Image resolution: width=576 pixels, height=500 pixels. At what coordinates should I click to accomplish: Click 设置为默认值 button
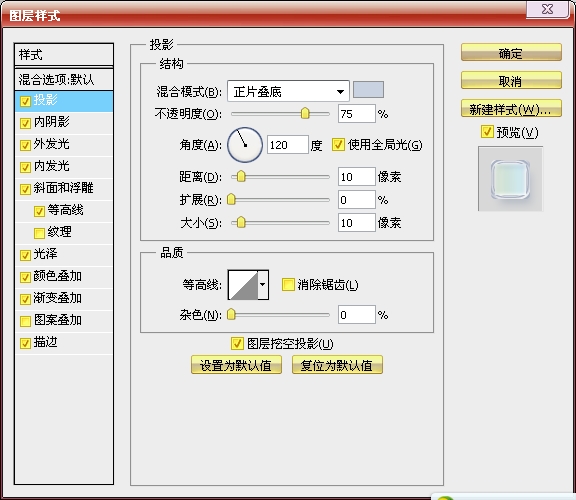tap(236, 365)
